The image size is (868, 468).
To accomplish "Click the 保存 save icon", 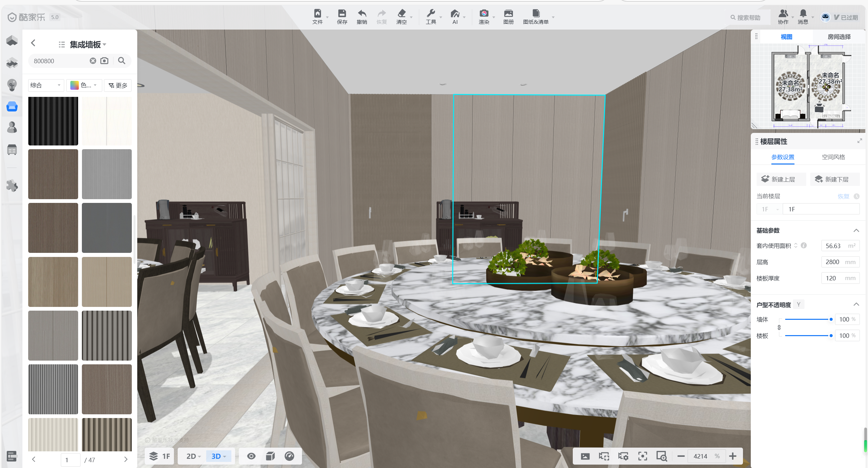I will pos(342,14).
